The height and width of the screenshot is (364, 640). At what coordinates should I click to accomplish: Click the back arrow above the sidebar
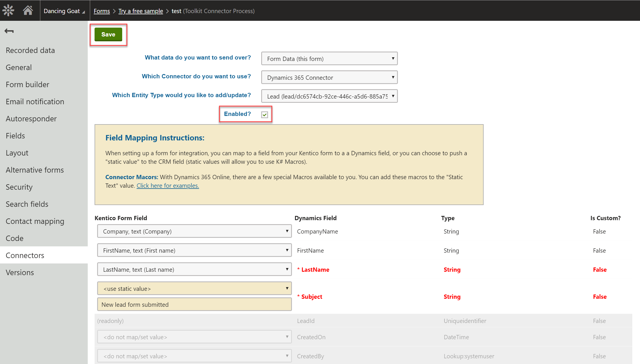(x=9, y=31)
